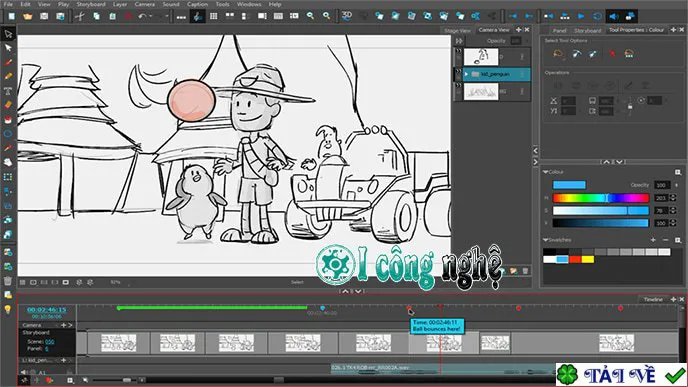The height and width of the screenshot is (387, 688).
Task: Toggle the red record icon in the timeline footer
Action: point(49,380)
